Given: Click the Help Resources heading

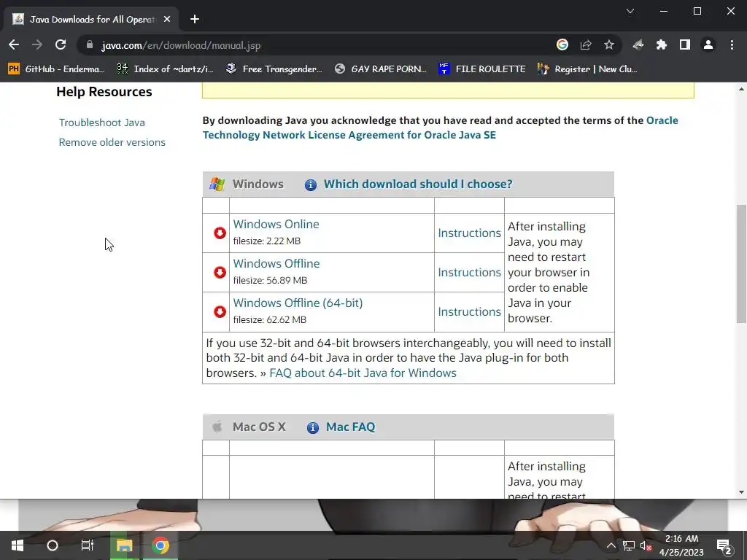Looking at the screenshot, I should 104,91.
